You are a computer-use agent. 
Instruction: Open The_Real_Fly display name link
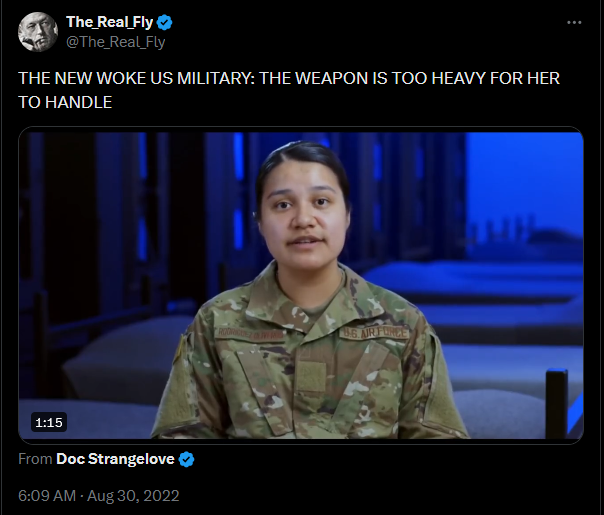pyautogui.click(x=109, y=22)
